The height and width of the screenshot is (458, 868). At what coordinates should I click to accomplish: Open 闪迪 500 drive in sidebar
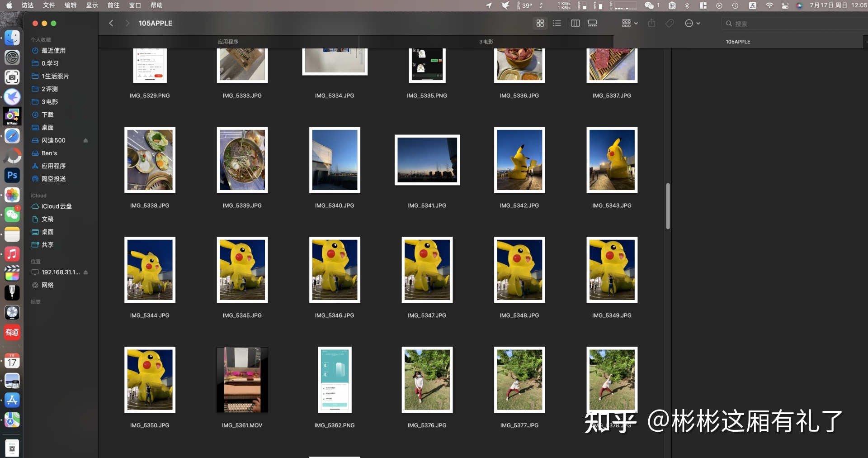(x=53, y=140)
